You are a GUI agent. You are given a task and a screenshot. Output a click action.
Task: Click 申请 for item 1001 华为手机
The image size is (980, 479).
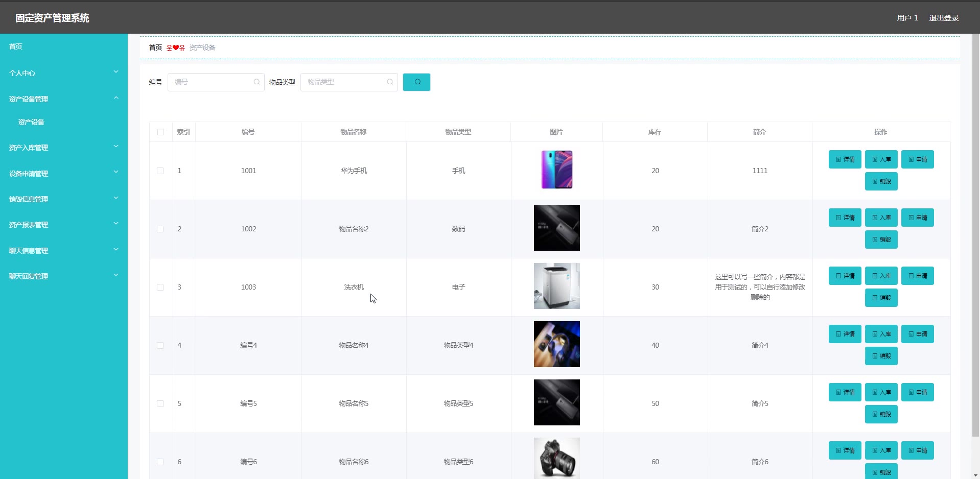(x=918, y=159)
